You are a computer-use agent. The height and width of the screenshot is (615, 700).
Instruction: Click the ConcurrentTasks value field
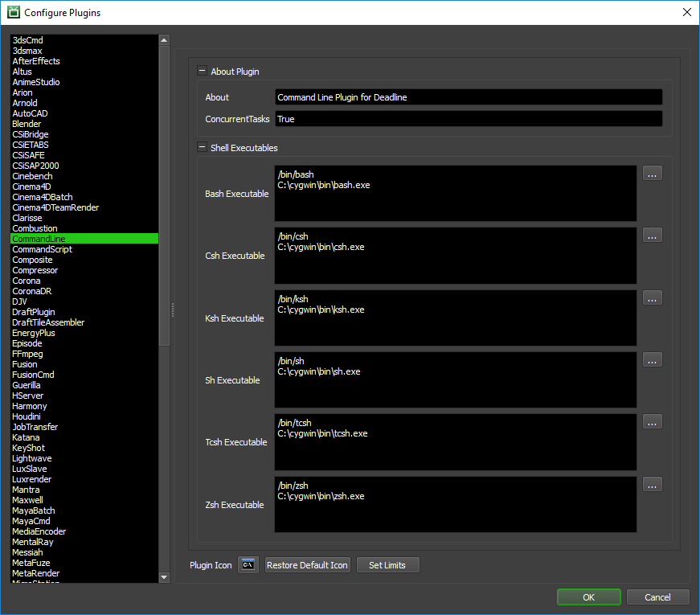[469, 119]
